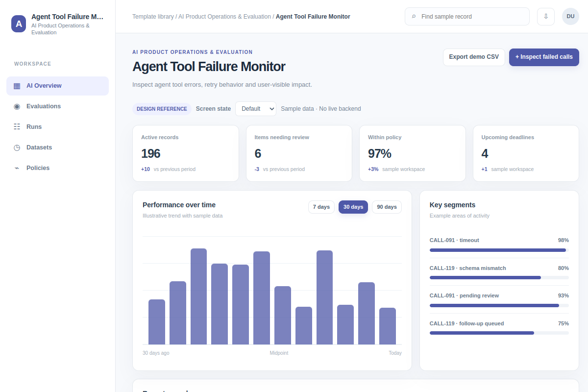Click the Datasets sidebar icon

click(17, 147)
